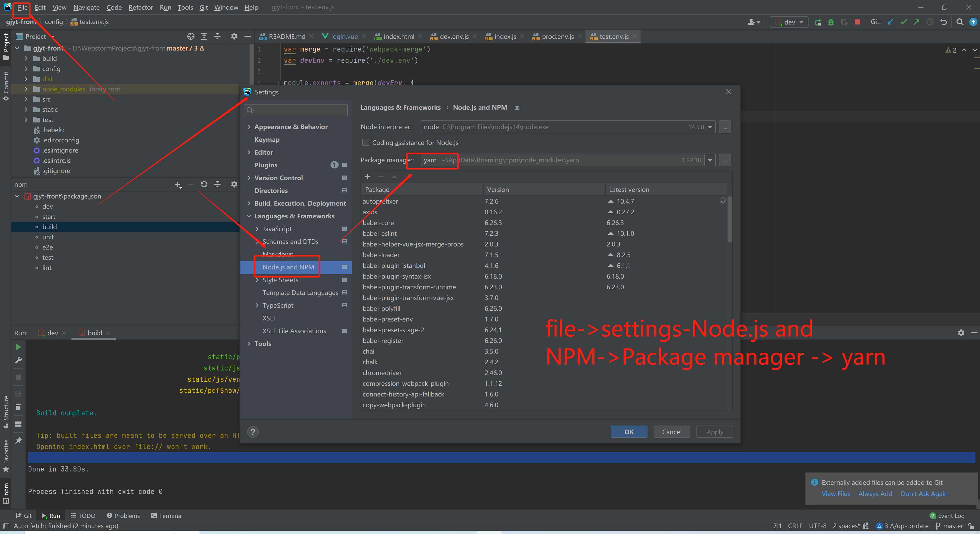
Task: Click green Rerun play icon in Run panel
Action: coord(18,347)
